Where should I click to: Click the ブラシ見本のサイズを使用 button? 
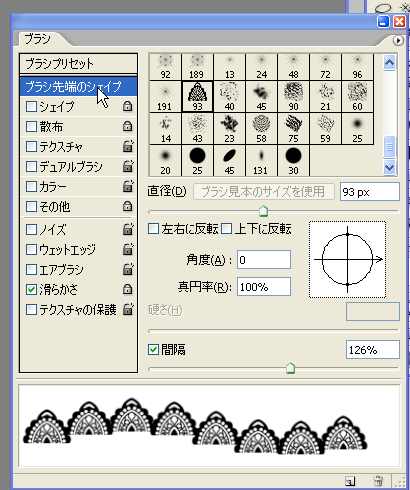click(x=264, y=192)
